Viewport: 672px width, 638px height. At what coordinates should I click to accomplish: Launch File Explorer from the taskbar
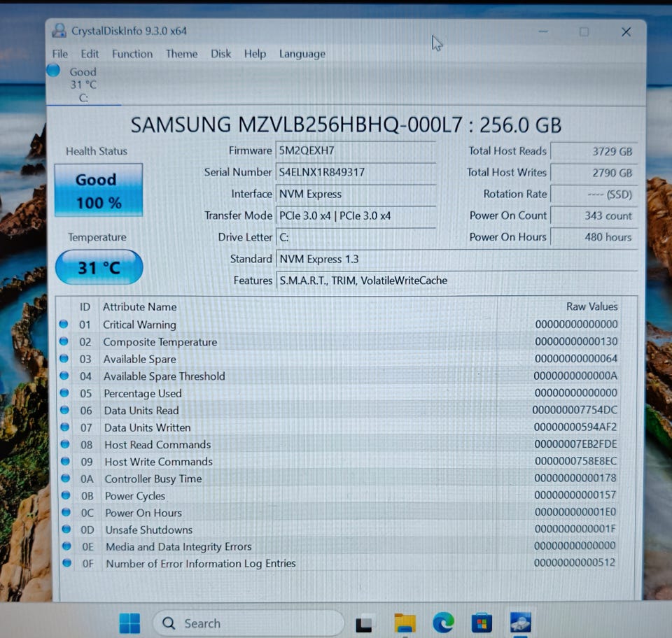[x=405, y=623]
